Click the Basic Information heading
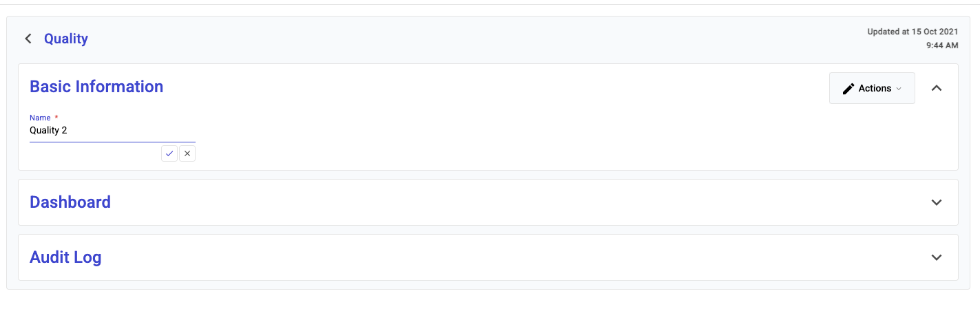The height and width of the screenshot is (311, 980). pos(96,87)
